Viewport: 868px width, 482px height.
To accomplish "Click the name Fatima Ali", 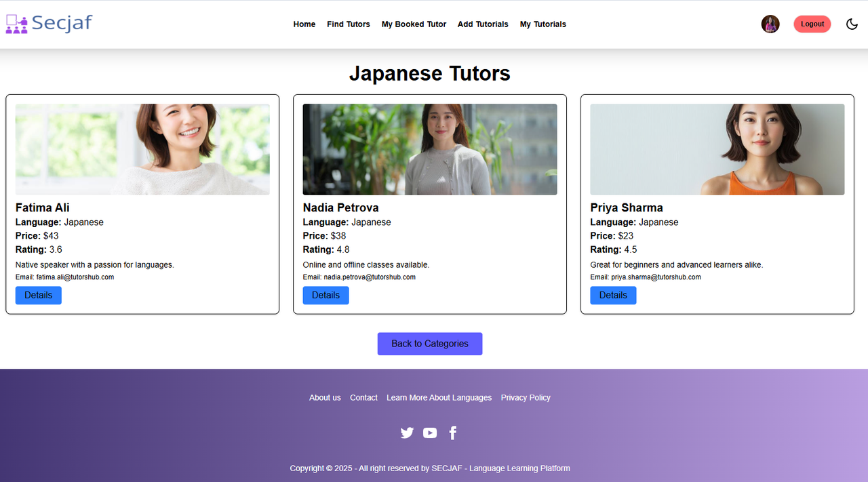I will click(x=43, y=207).
